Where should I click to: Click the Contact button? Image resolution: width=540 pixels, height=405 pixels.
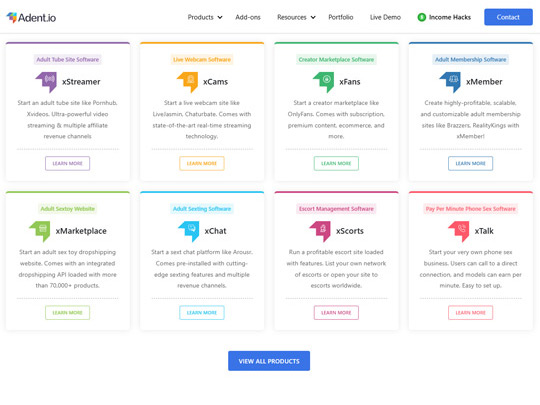(508, 17)
